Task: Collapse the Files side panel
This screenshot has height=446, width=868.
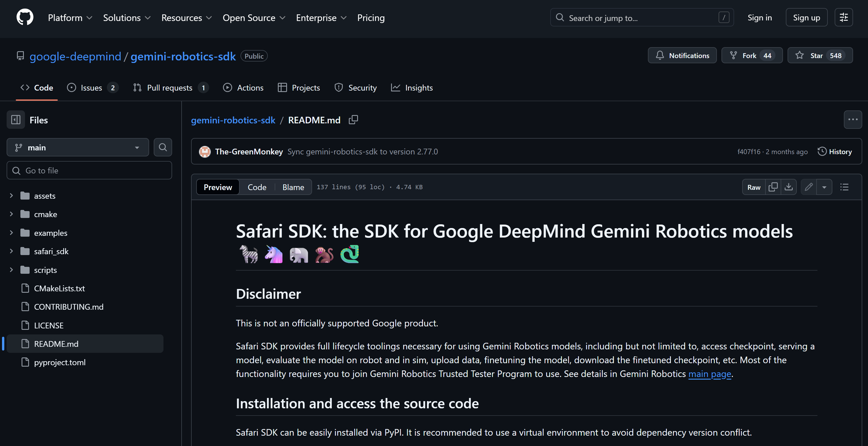Action: pos(16,120)
